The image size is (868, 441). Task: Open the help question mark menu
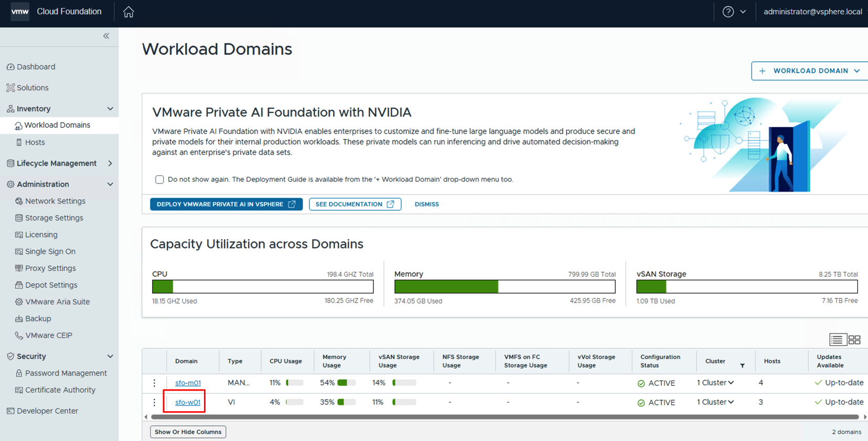click(x=728, y=12)
